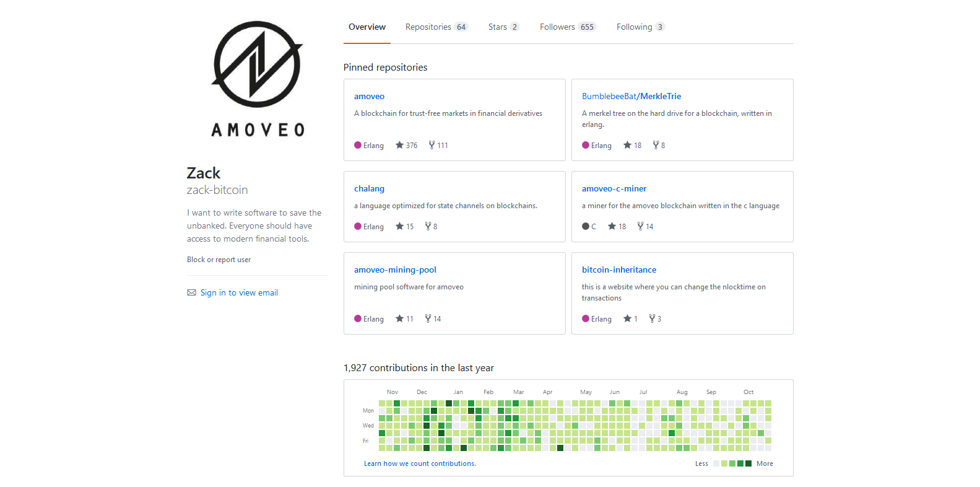The image size is (980, 487).
Task: Select the Stars tab
Action: (503, 27)
